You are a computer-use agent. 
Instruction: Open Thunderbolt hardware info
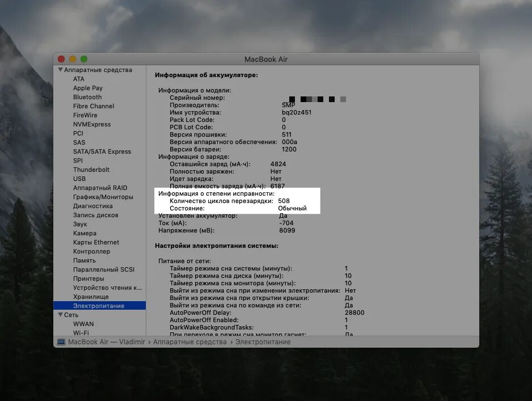pos(91,170)
